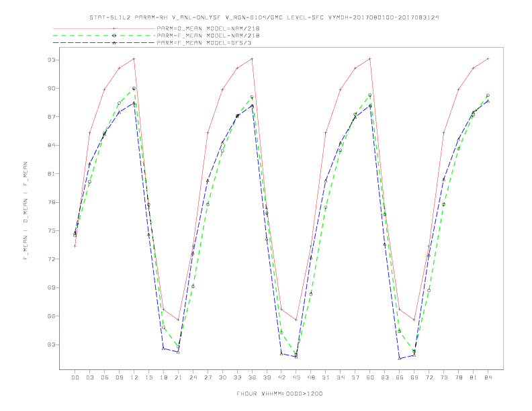Click x-axis forecast hour label 21
532x411 pixels.
point(178,377)
